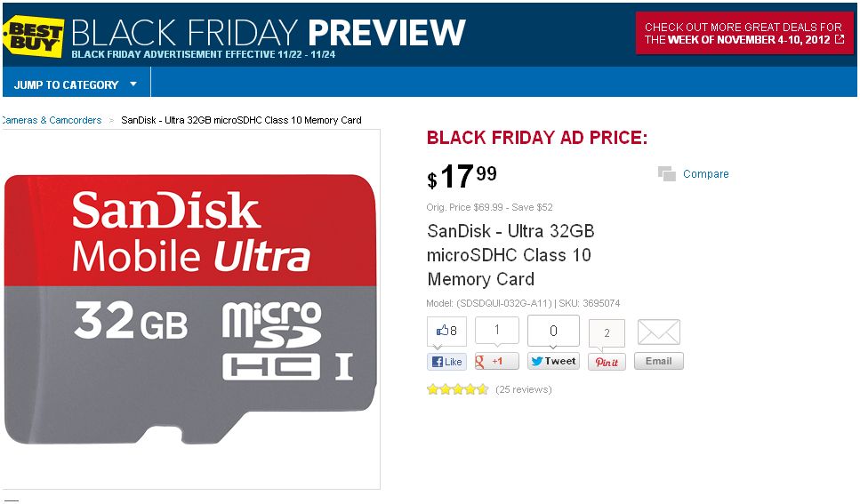Pin the product with Pin it button
Viewport: 860px width, 504px height.
[x=607, y=362]
